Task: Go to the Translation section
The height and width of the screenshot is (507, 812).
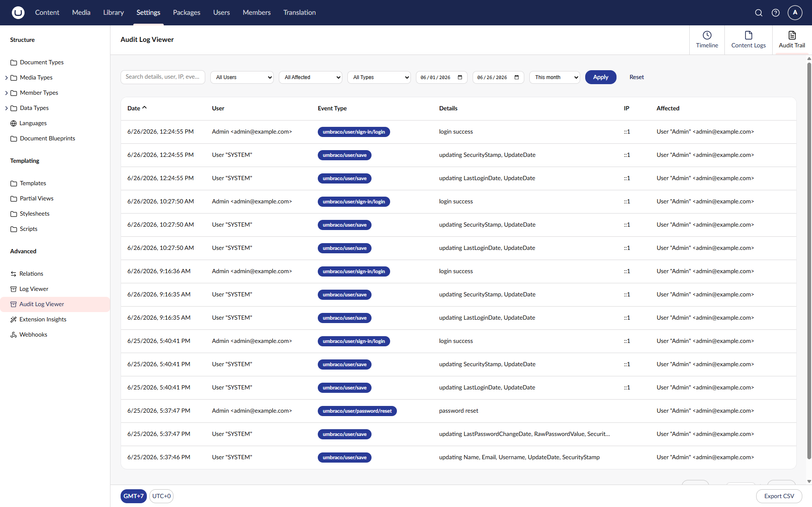Action: click(300, 13)
